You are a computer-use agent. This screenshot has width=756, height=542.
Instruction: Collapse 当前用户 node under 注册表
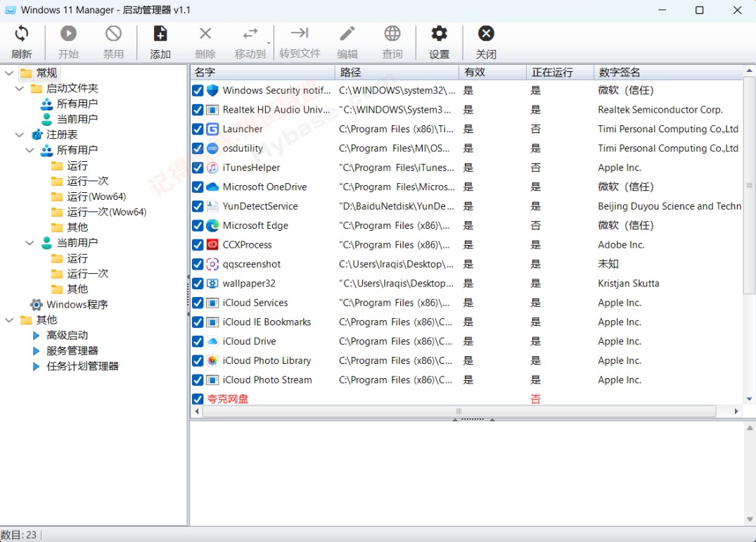pyautogui.click(x=30, y=243)
